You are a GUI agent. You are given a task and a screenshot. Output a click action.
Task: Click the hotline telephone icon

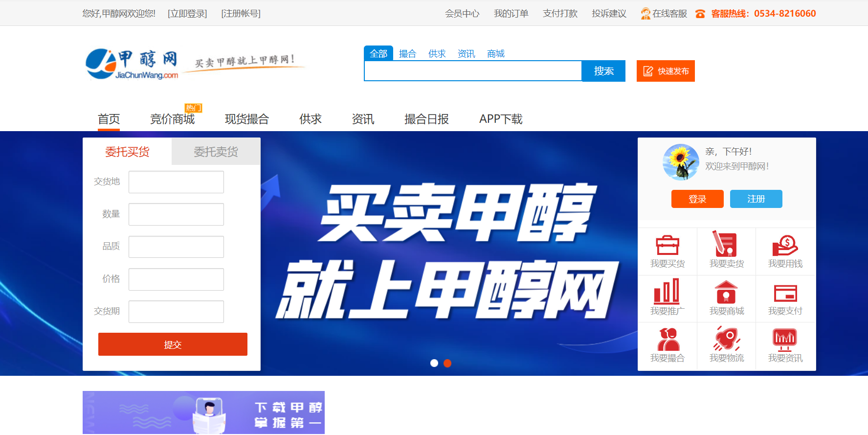tap(700, 14)
